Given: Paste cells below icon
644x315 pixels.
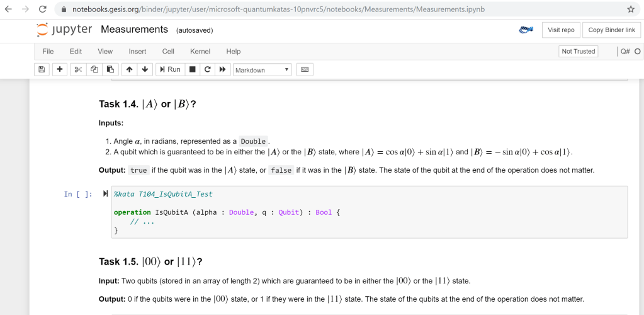Looking at the screenshot, I should [110, 69].
